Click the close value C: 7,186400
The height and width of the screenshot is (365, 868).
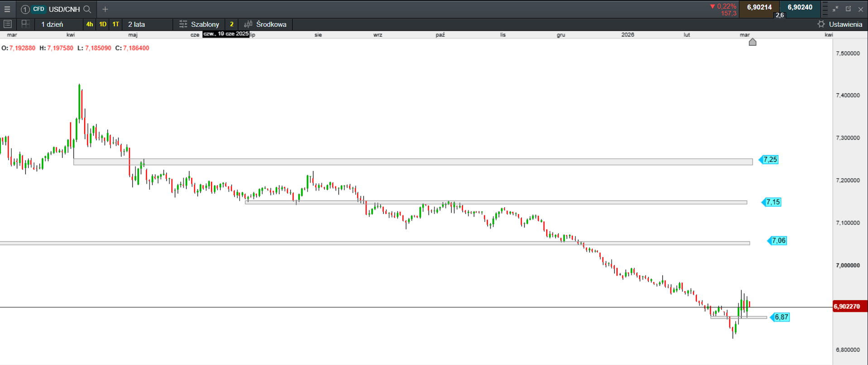(x=132, y=48)
